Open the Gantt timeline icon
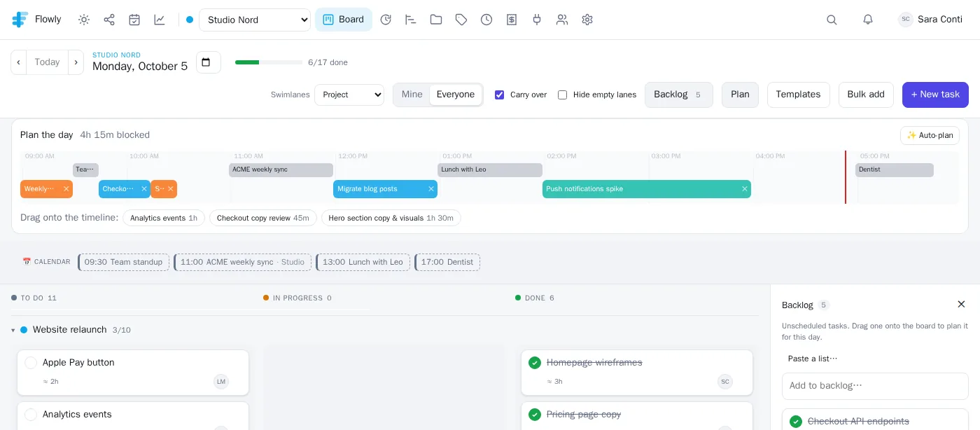This screenshot has width=980, height=430. (411, 20)
